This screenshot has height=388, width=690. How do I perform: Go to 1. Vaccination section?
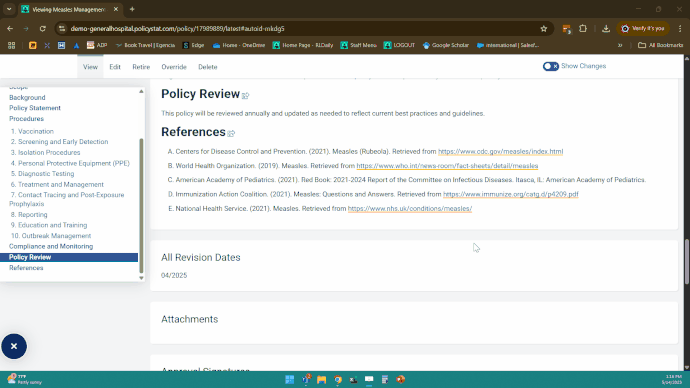click(x=32, y=132)
